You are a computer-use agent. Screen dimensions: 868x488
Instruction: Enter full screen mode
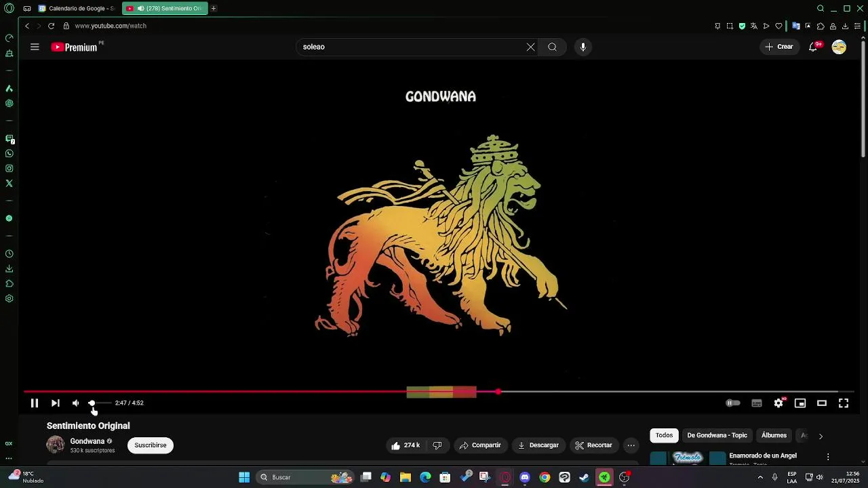844,403
